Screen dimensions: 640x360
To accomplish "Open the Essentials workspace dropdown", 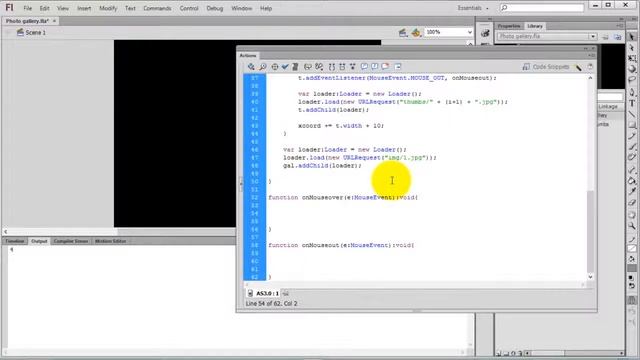I will (473, 8).
